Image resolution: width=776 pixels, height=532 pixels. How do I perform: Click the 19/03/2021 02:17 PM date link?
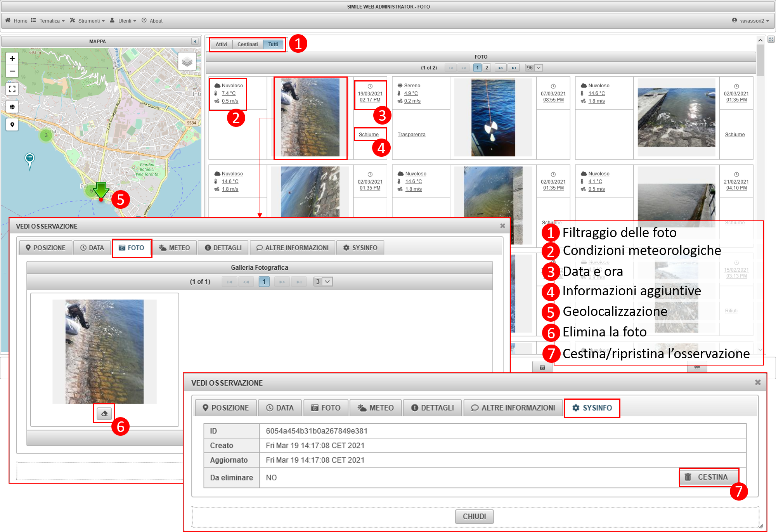pyautogui.click(x=370, y=97)
